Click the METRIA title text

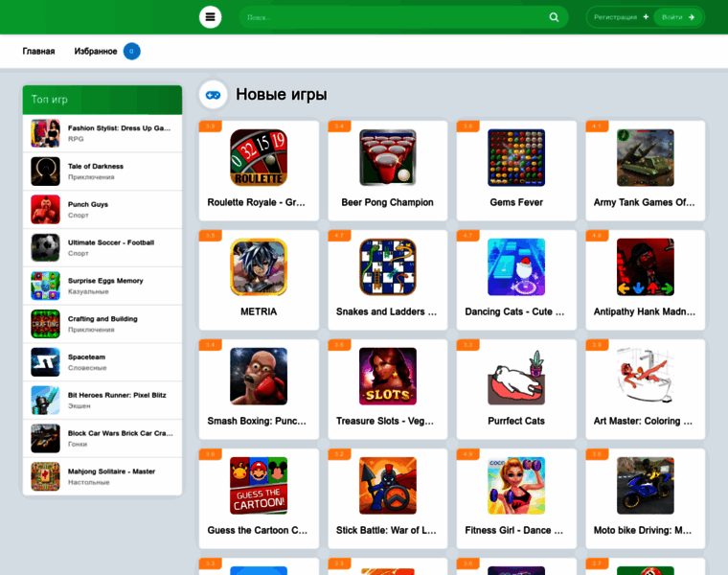[x=259, y=311]
